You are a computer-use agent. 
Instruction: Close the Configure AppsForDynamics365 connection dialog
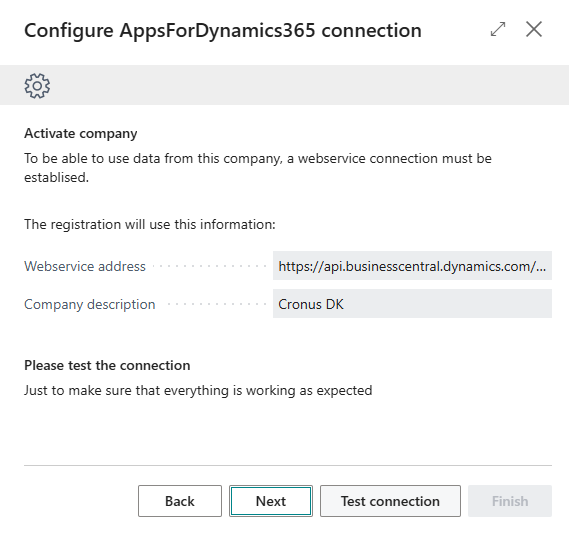(x=534, y=29)
